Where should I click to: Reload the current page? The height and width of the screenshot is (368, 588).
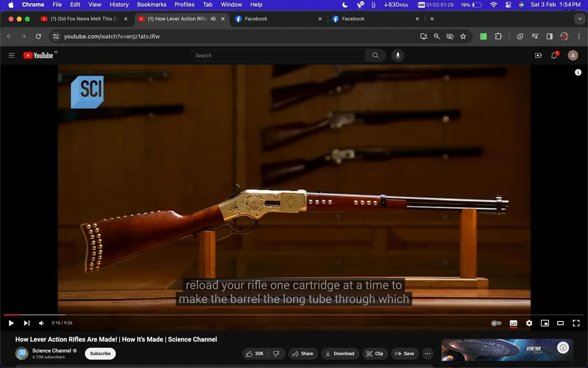(x=38, y=36)
